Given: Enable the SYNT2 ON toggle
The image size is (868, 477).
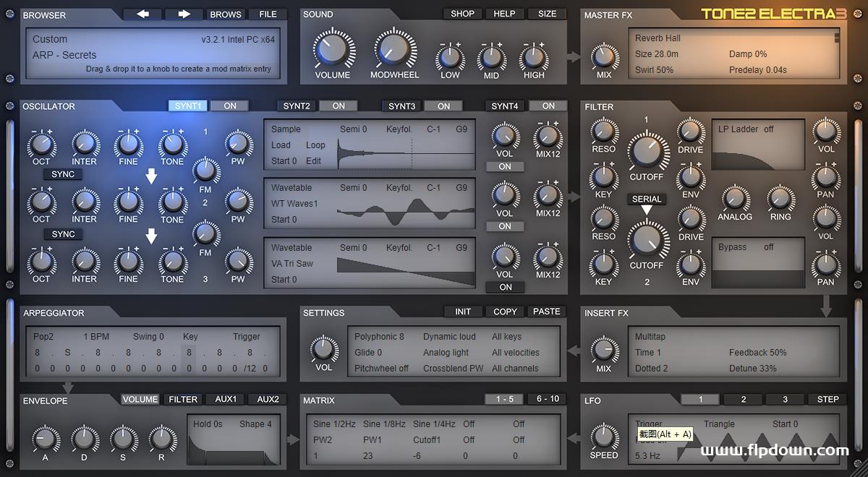Looking at the screenshot, I should (338, 106).
